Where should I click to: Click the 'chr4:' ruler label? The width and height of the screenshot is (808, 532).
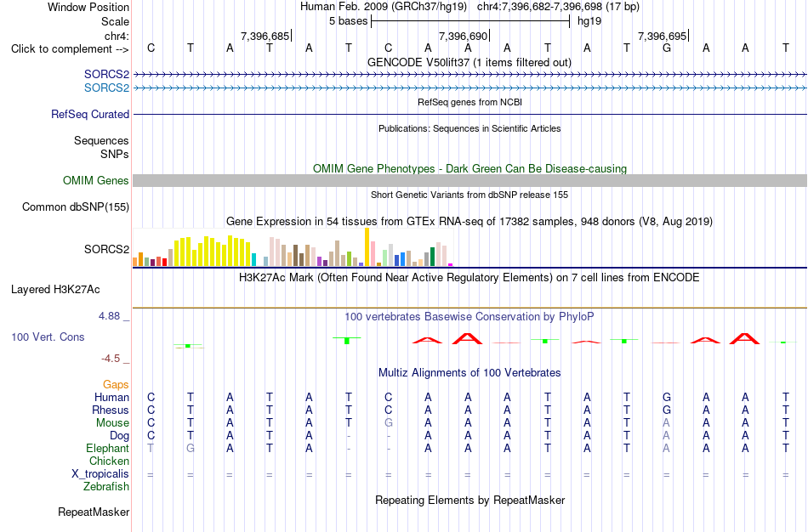point(117,36)
